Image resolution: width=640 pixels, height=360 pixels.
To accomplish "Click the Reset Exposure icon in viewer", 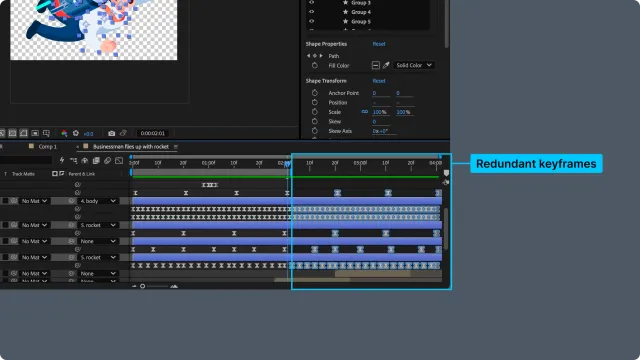I will point(76,133).
